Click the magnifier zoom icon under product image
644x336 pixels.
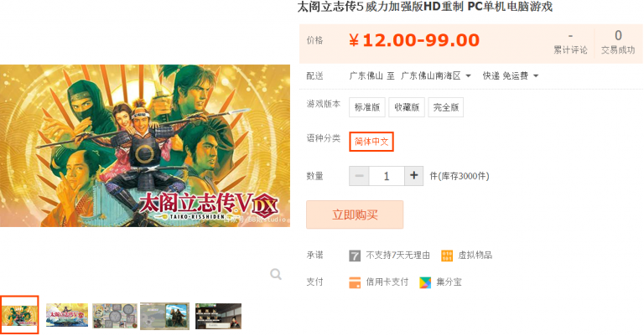tap(276, 274)
